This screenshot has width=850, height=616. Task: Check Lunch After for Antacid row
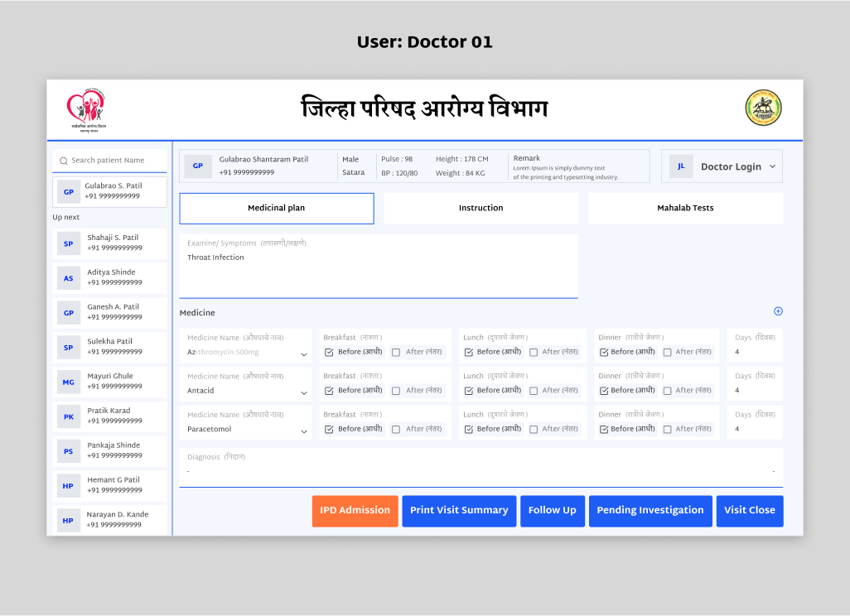pyautogui.click(x=534, y=391)
